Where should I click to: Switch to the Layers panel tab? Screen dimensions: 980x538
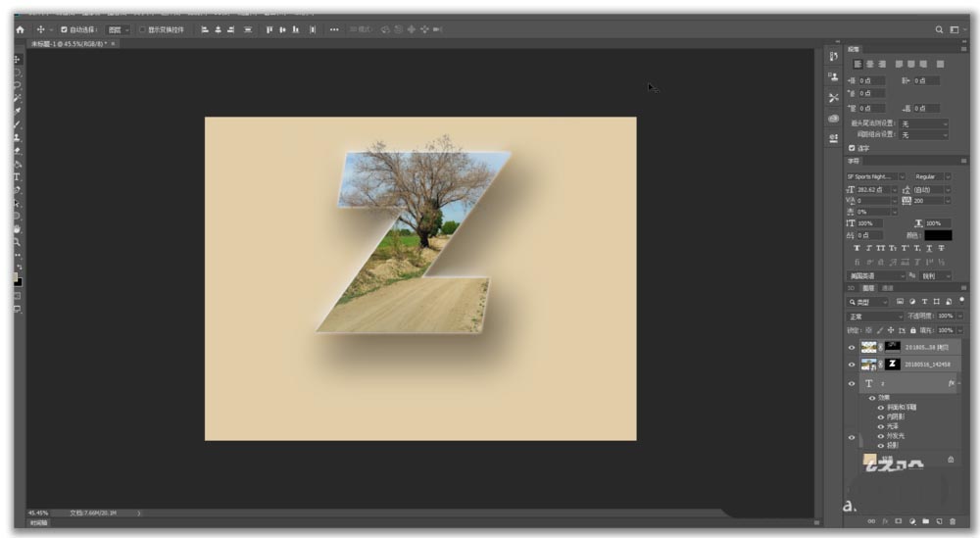(868, 288)
